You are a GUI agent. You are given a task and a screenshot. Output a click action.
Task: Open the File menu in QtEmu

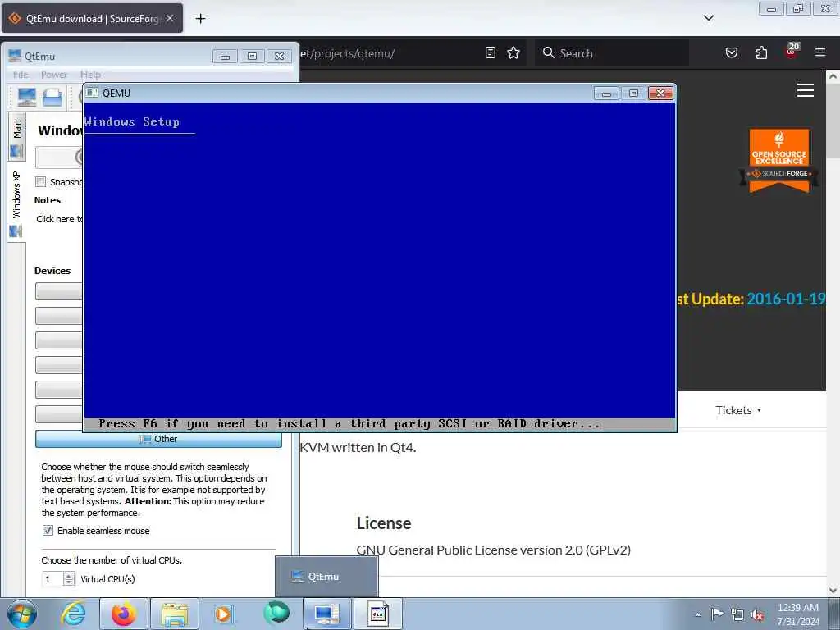click(x=21, y=75)
